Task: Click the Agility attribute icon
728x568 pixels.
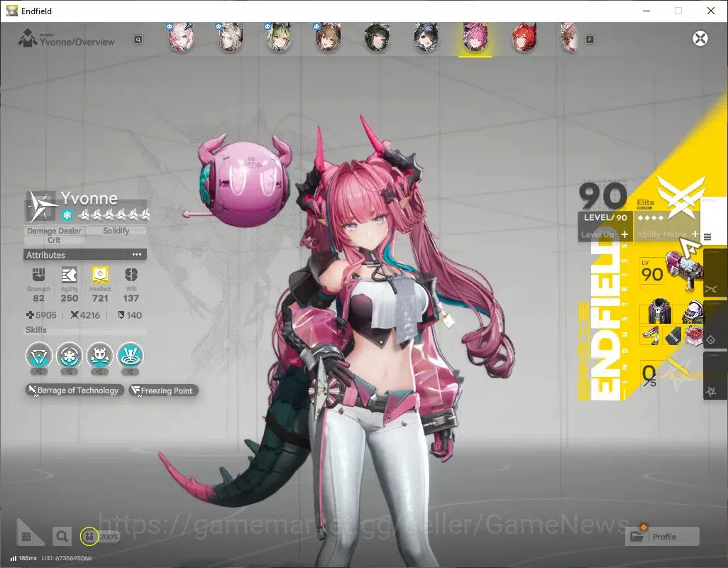Action: point(69,275)
